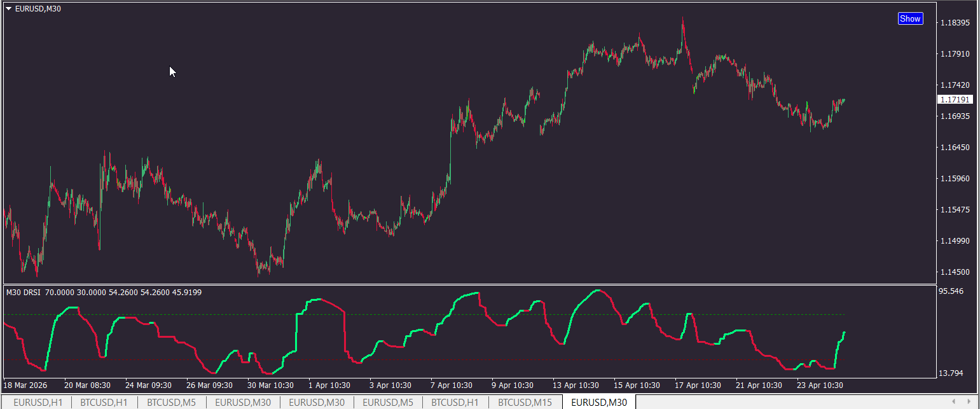Click the 7 Apr 10:30 time label
Image resolution: width=980 pixels, height=409 pixels.
(452, 385)
